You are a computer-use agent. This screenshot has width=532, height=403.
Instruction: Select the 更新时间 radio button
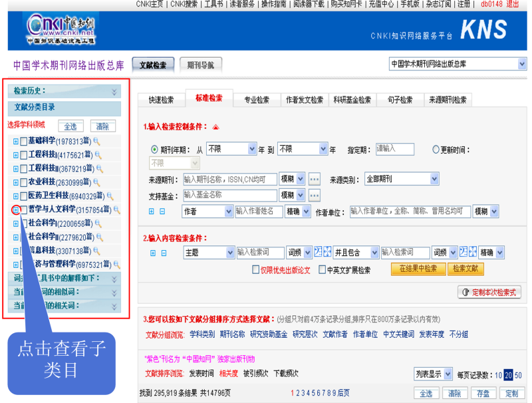[x=436, y=149]
